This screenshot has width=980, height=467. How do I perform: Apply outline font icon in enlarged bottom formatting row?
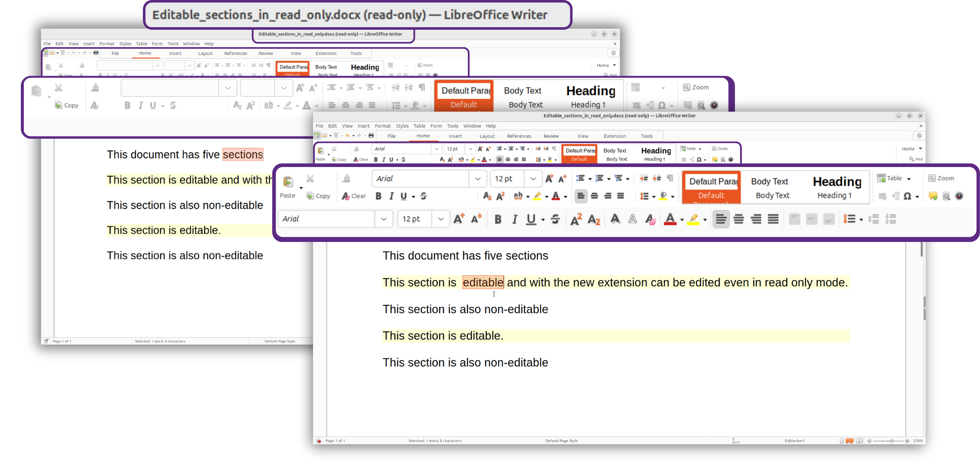(x=632, y=219)
